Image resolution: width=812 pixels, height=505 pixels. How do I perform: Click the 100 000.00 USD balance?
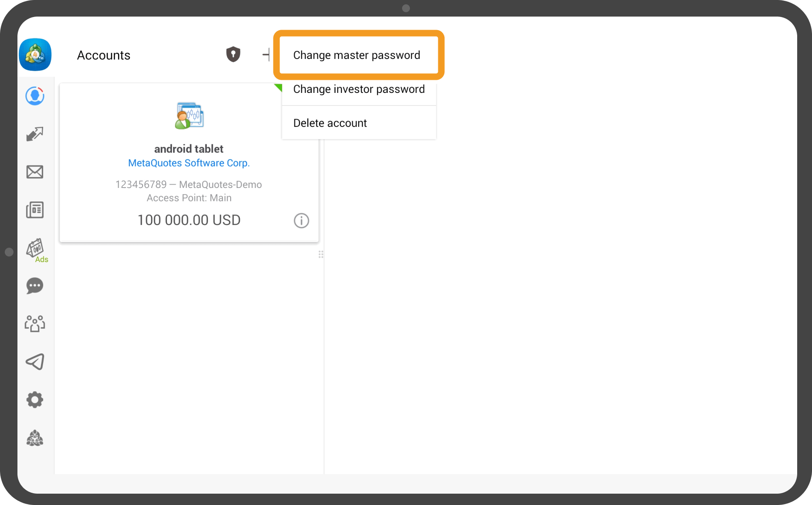coord(189,220)
